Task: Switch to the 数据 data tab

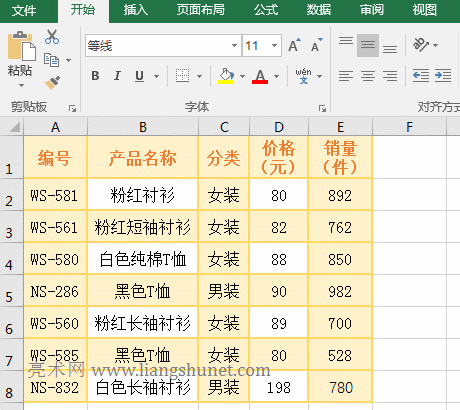Action: tap(319, 10)
